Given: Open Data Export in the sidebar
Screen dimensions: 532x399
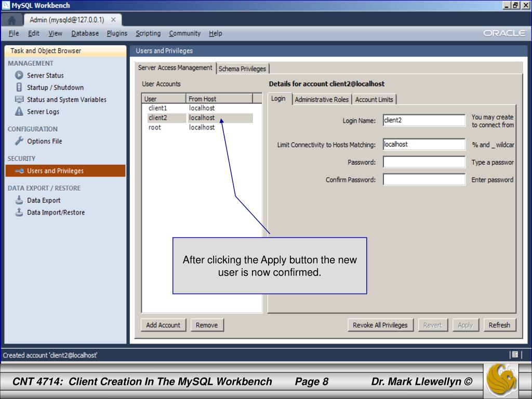Looking at the screenshot, I should tap(44, 200).
